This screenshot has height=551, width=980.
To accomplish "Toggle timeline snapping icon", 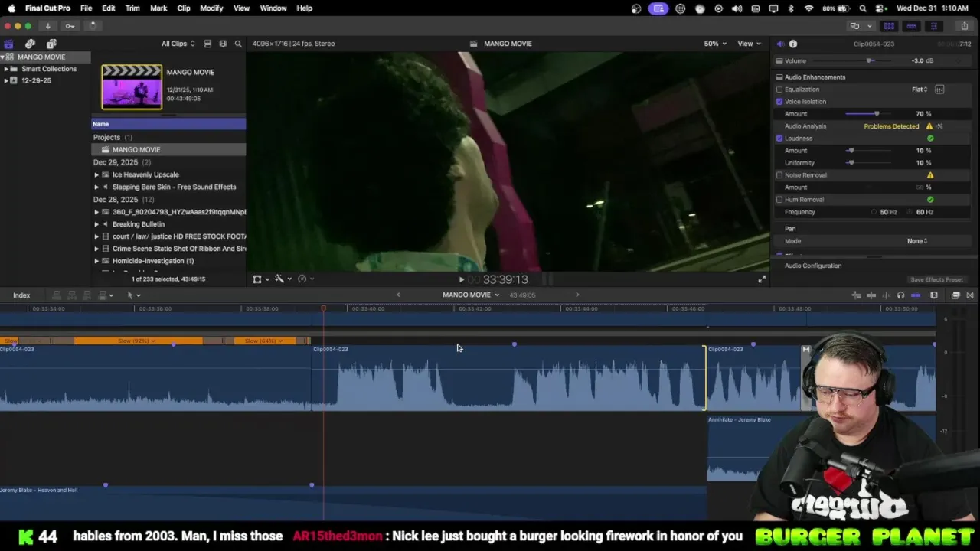I will point(915,295).
